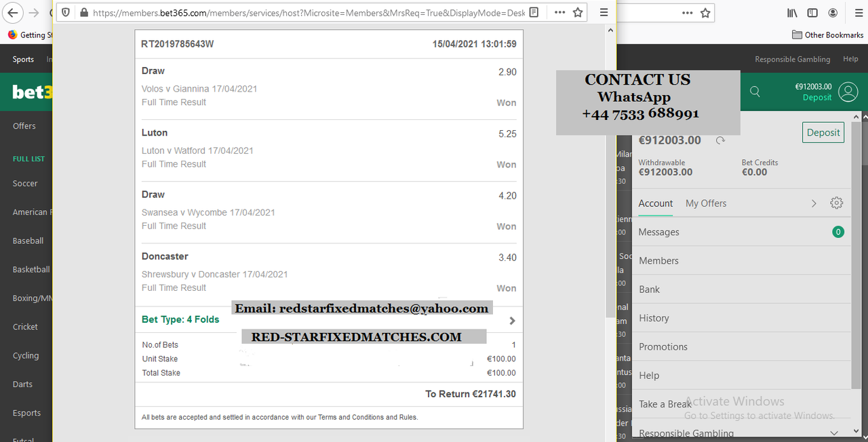This screenshot has width=868, height=442.
Task: Select Esports in sports list
Action: tap(26, 413)
